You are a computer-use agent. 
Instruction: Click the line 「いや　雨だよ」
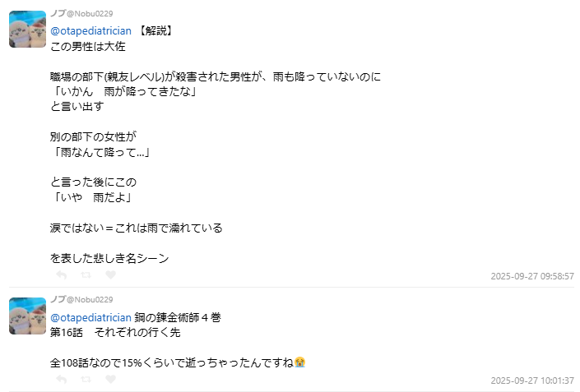pyautogui.click(x=92, y=197)
